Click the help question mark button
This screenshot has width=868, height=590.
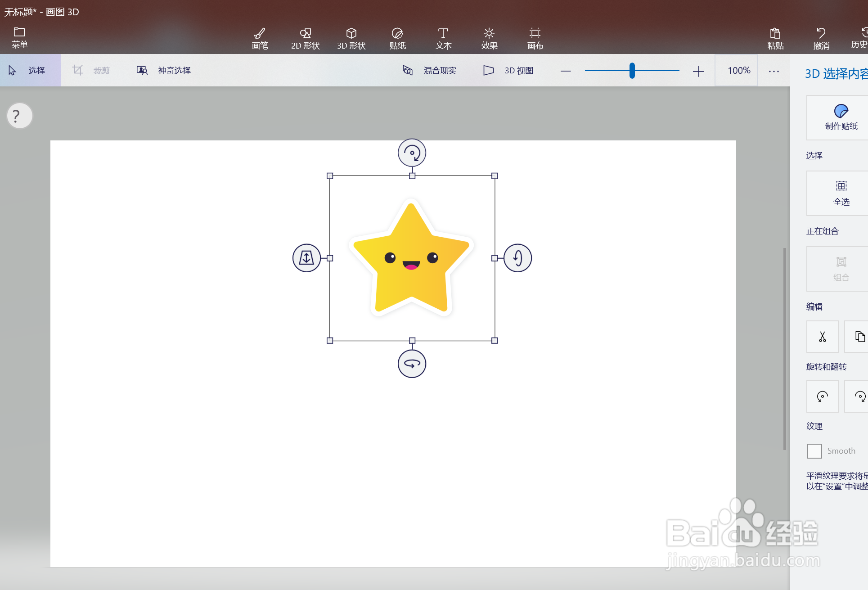point(19,116)
